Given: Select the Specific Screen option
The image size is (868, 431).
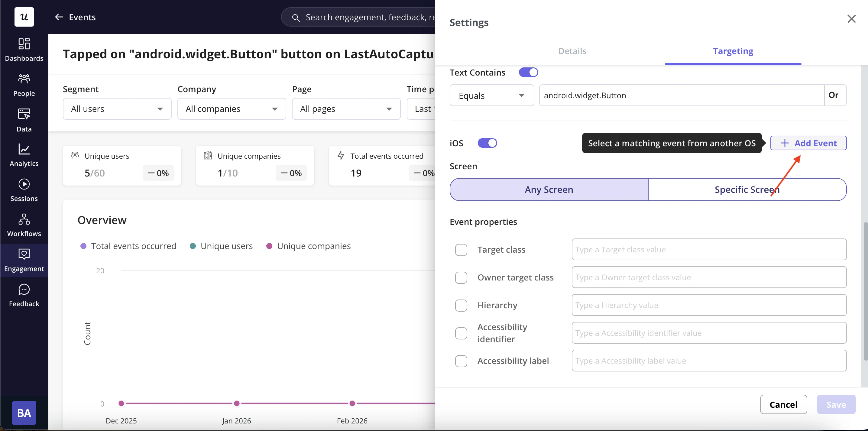Looking at the screenshot, I should [747, 190].
